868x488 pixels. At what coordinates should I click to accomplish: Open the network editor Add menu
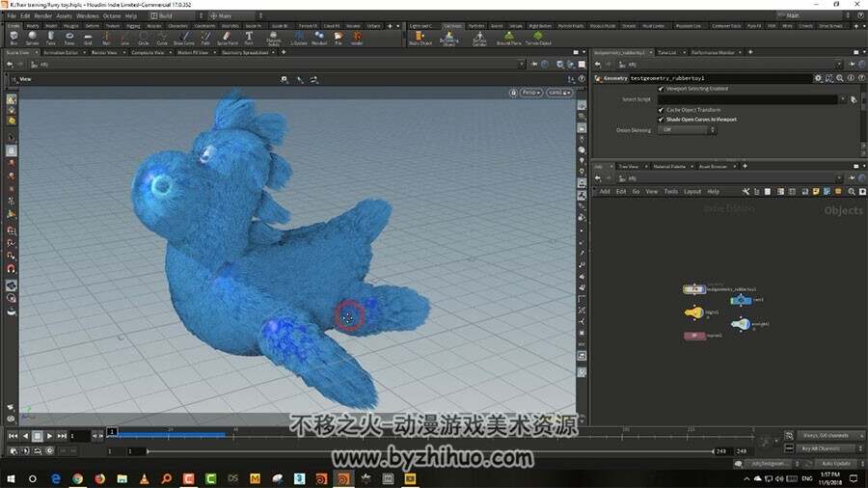[x=605, y=191]
